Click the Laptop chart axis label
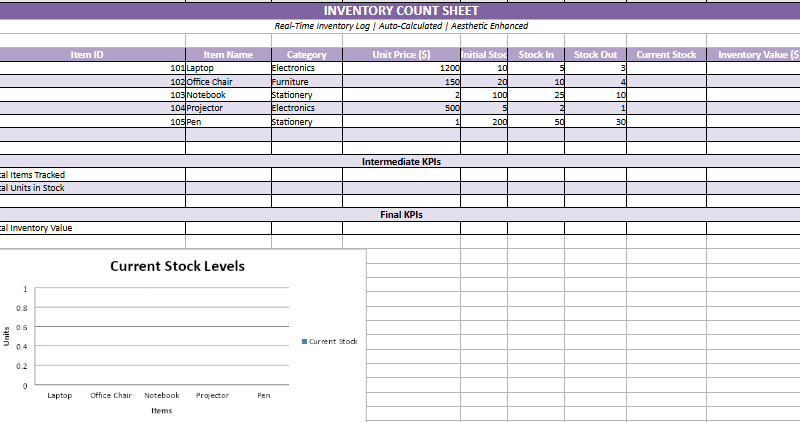Image resolution: width=800 pixels, height=422 pixels. tap(60, 395)
